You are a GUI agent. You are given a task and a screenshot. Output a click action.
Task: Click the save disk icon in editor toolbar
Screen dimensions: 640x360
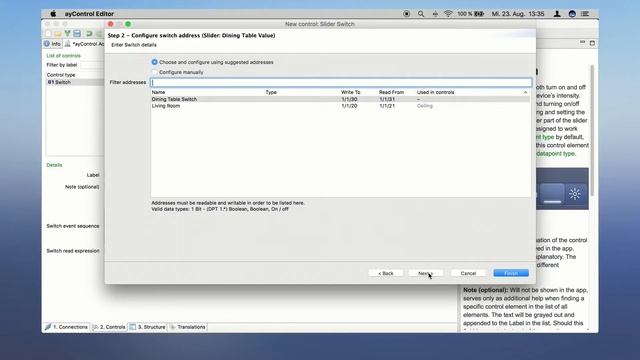77,33
